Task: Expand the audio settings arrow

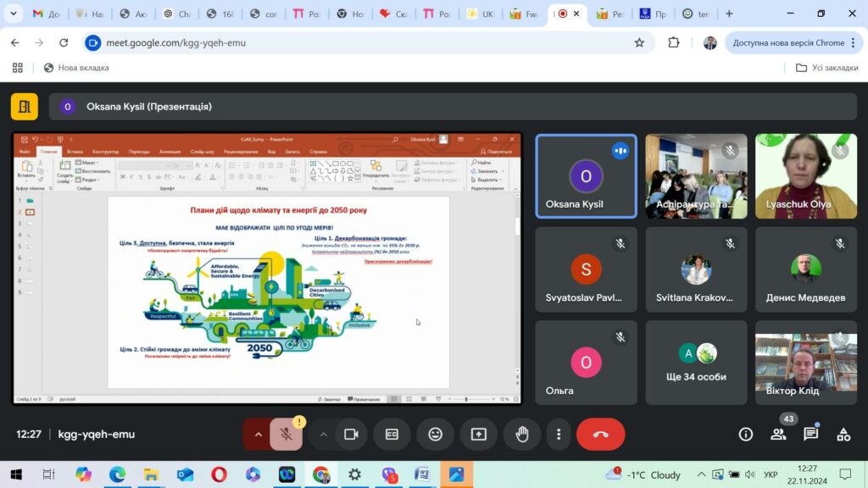Action: pos(258,435)
